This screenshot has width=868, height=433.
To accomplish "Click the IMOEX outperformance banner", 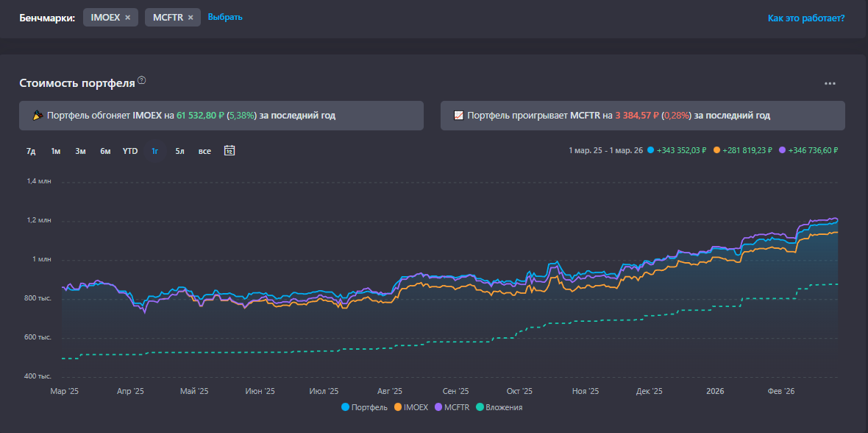I will coord(221,116).
